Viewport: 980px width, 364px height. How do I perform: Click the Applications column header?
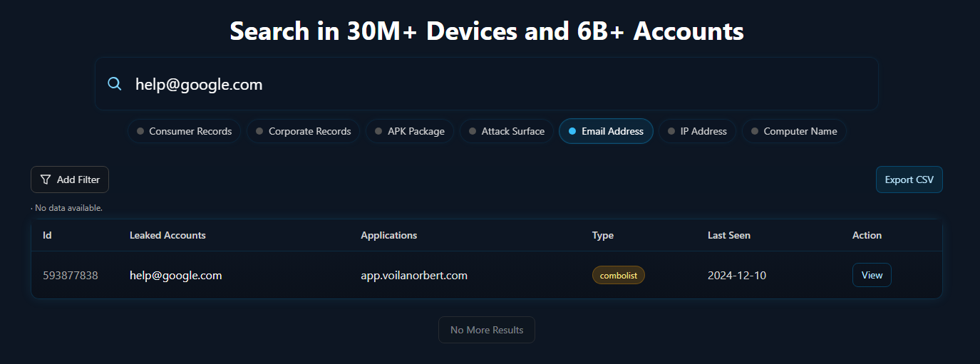coord(388,235)
